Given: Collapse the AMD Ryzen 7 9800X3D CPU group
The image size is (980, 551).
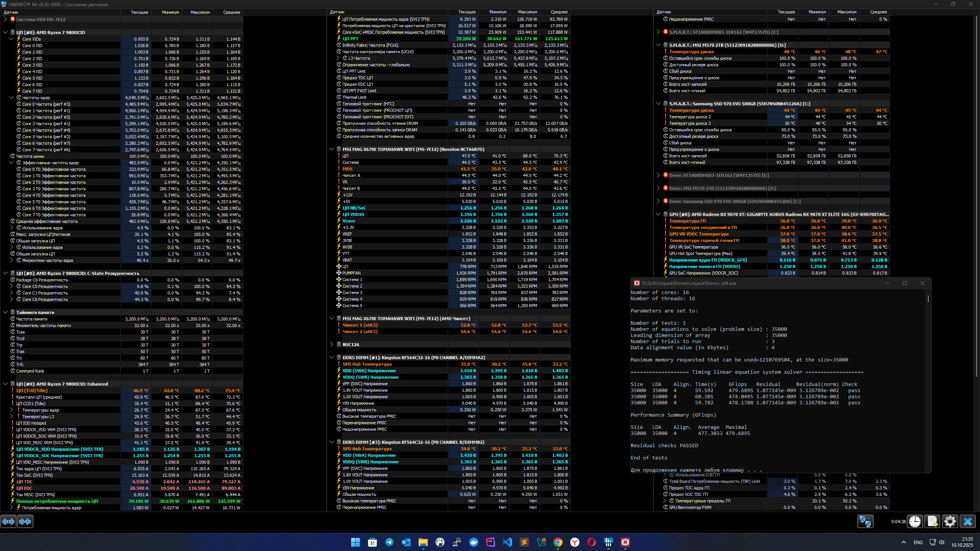Looking at the screenshot, I should pos(5,33).
